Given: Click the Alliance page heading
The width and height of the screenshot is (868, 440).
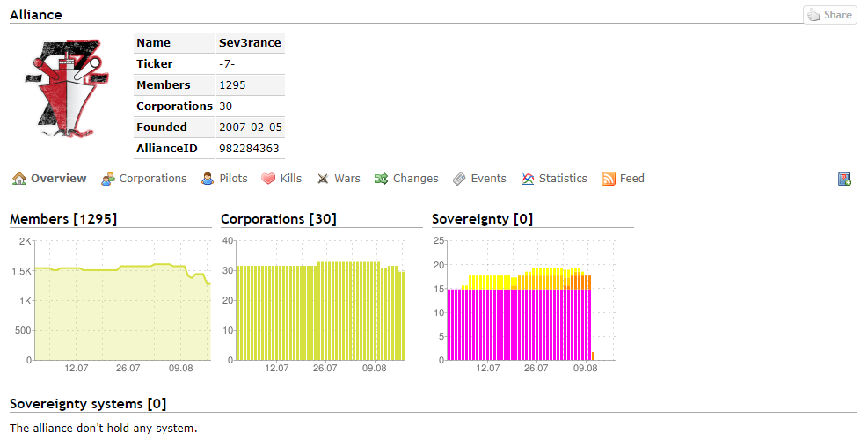Looking at the screenshot, I should point(36,15).
